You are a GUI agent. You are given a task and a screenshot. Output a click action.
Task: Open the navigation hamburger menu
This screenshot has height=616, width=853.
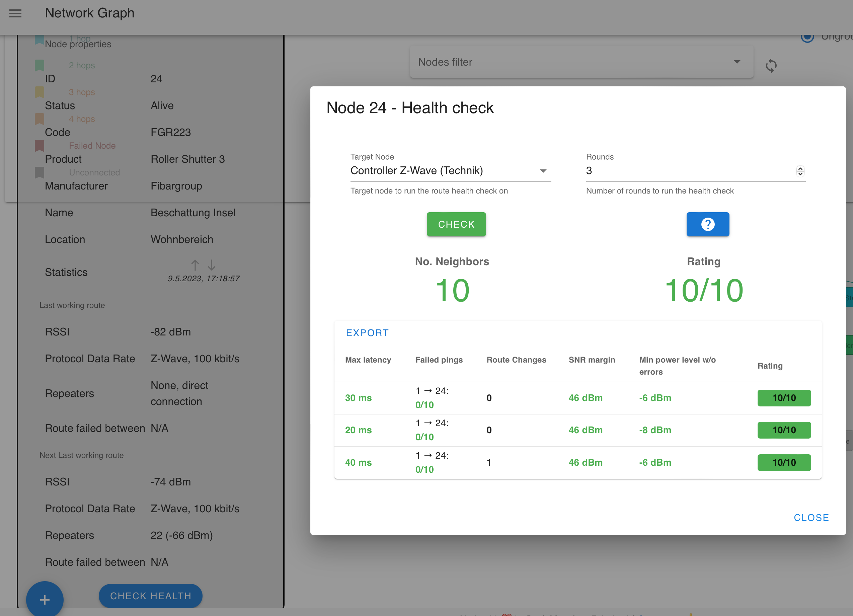pyautogui.click(x=15, y=13)
